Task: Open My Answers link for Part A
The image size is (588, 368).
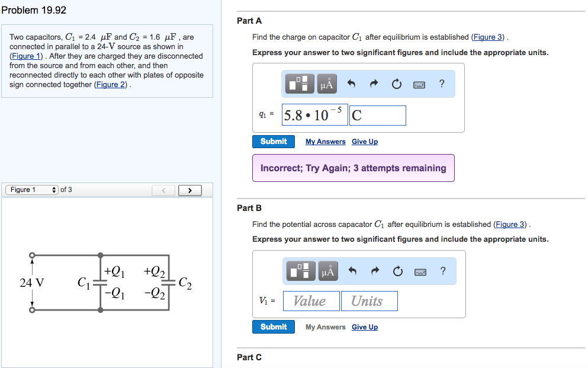Action: 326,142
